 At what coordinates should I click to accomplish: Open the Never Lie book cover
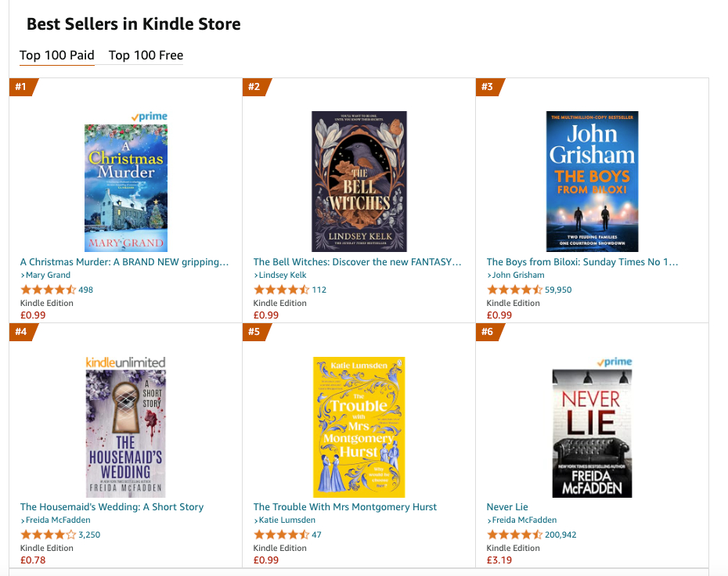(x=592, y=433)
